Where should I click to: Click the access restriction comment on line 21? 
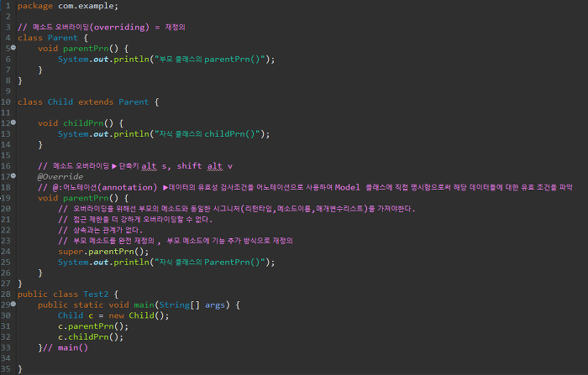point(135,220)
